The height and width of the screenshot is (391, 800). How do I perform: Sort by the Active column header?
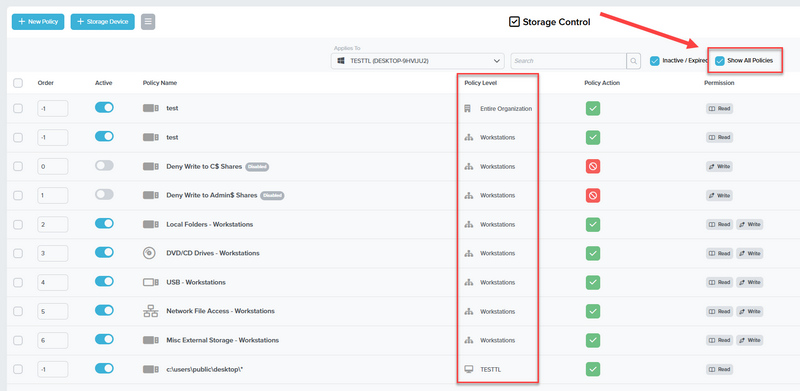pyautogui.click(x=104, y=83)
